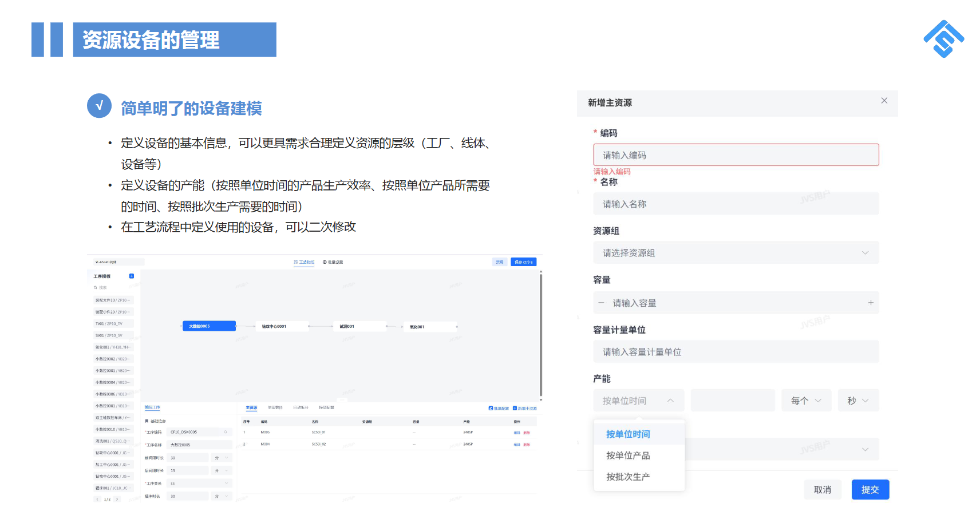980x515 pixels.
Task: Collapse the 按单位时间 capacity type dropdown
Action: click(639, 401)
